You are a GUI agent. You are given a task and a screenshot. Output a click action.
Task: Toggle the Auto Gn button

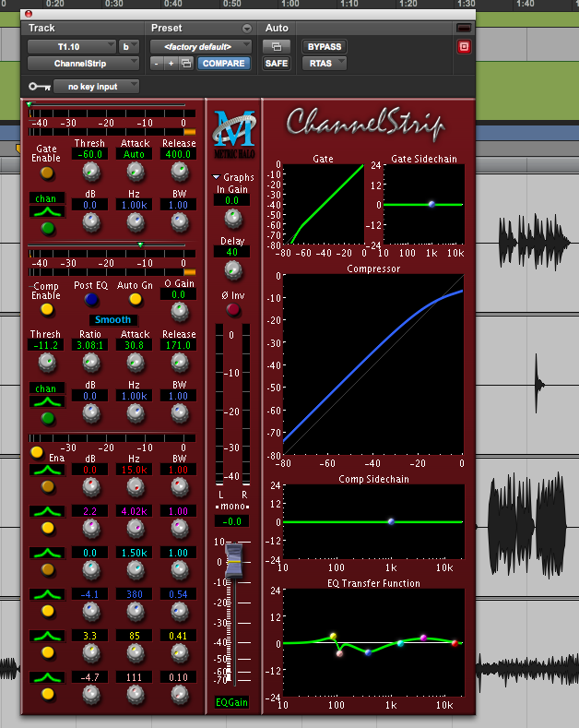pos(136,300)
